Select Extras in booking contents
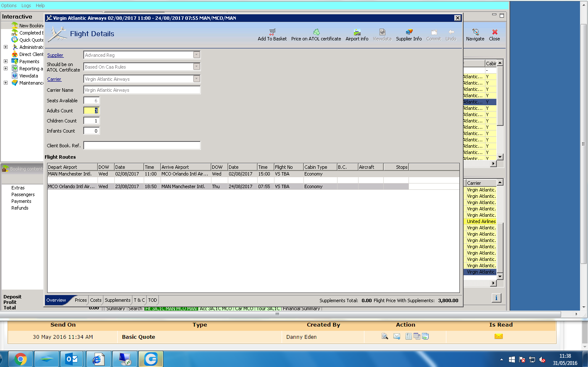Image resolution: width=588 pixels, height=367 pixels. click(18, 188)
